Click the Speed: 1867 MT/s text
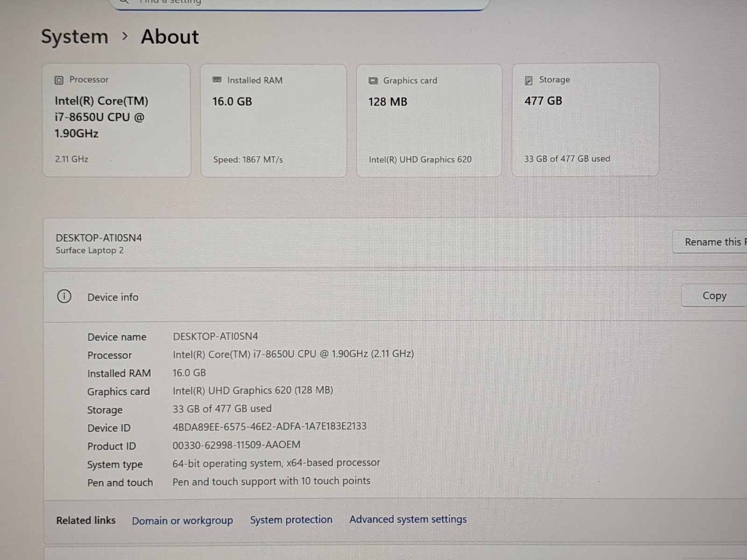Viewport: 747px width, 560px height. pos(248,160)
